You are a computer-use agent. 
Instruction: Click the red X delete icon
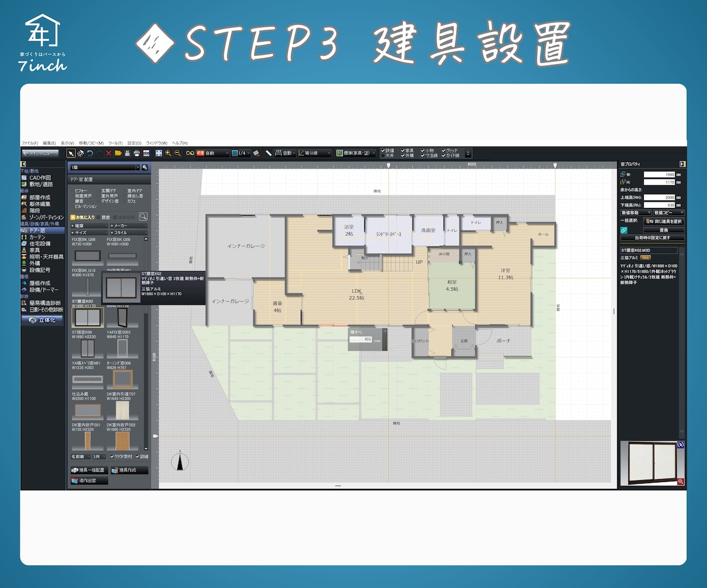(x=108, y=154)
